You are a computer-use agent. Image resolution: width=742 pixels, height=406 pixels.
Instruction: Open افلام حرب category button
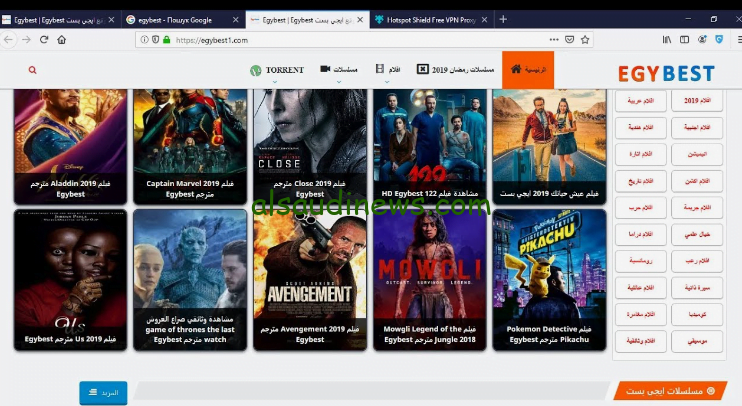641,207
